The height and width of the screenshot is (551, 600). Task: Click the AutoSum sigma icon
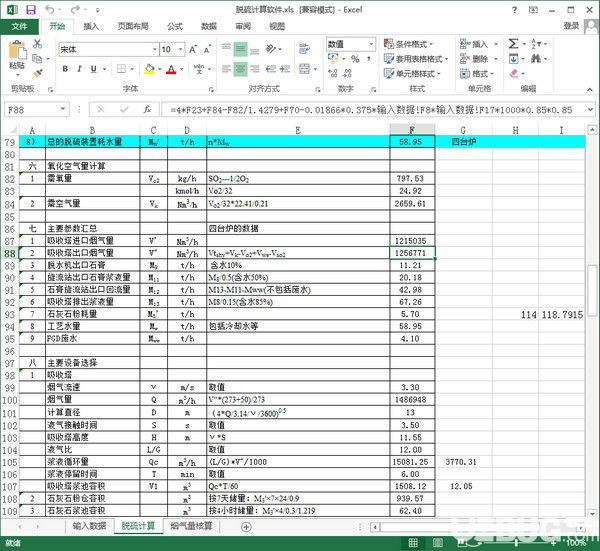513,44
